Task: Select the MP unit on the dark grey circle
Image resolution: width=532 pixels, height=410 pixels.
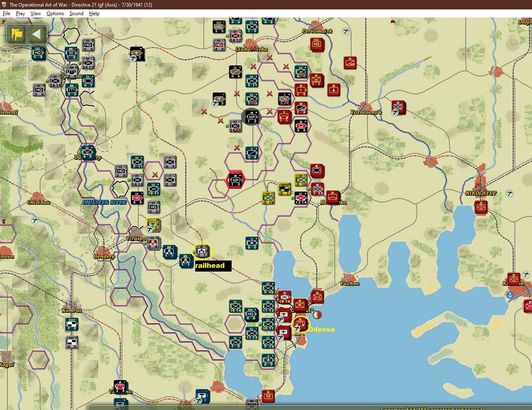Action: point(252,117)
